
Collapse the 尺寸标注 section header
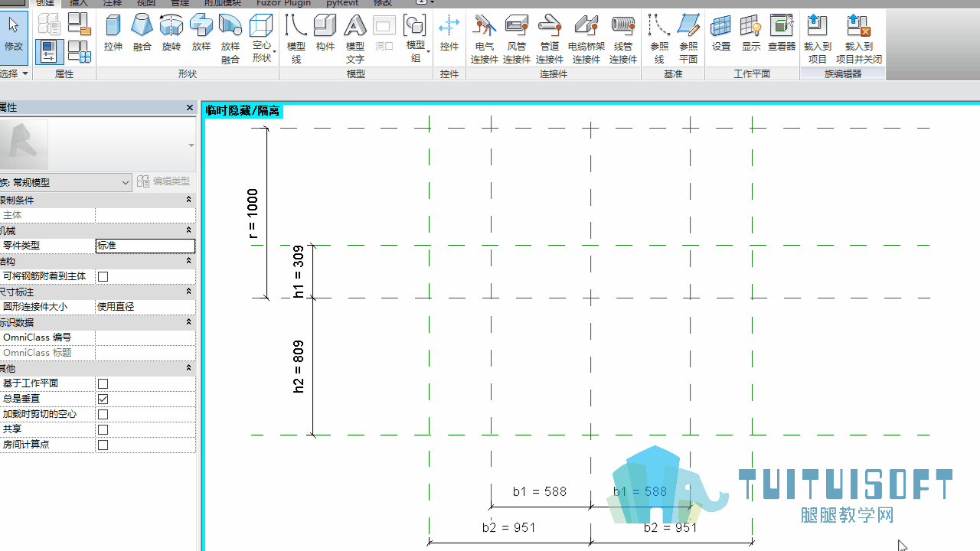pyautogui.click(x=97, y=292)
